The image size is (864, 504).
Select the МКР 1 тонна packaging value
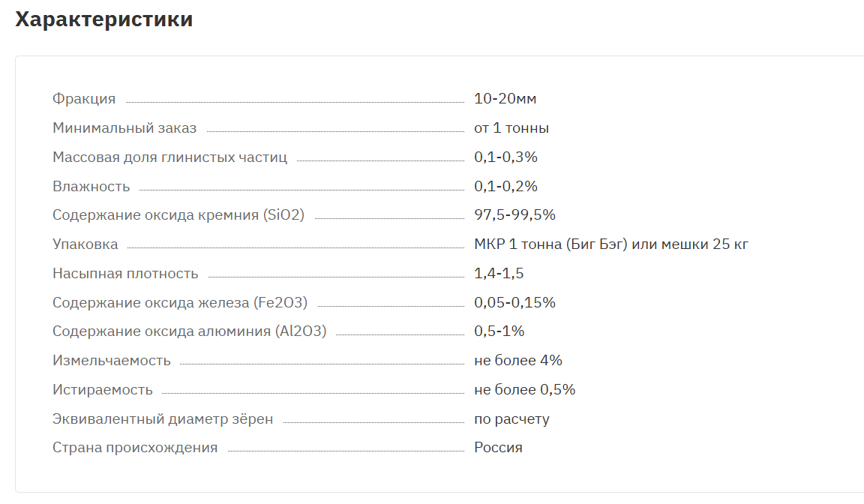point(611,244)
